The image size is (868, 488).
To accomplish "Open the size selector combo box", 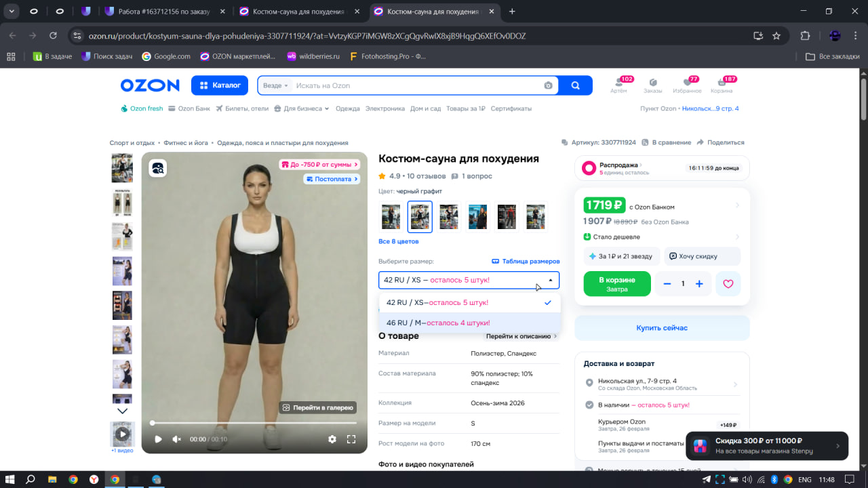I will coord(469,280).
